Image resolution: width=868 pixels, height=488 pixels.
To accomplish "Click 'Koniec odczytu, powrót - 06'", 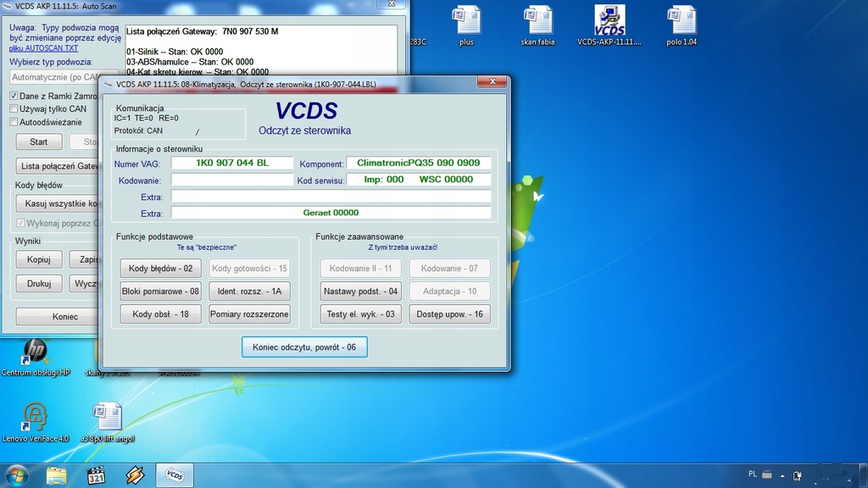I will pyautogui.click(x=304, y=347).
